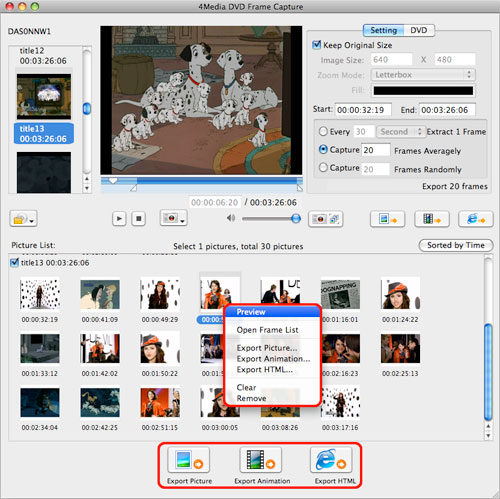
Task: Click the large Export HTML icon
Action: click(331, 460)
